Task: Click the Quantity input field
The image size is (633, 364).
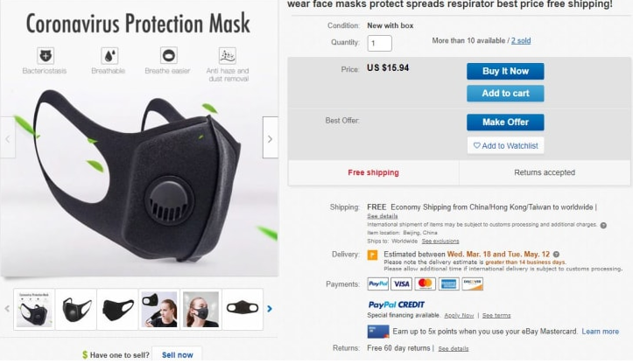Action: click(x=379, y=43)
